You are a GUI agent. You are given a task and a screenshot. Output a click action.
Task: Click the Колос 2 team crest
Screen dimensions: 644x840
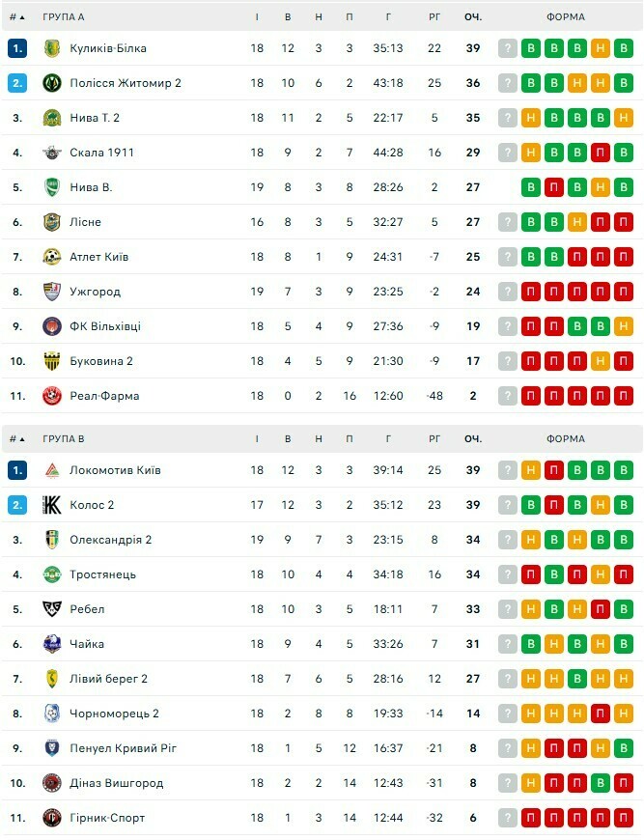52,505
